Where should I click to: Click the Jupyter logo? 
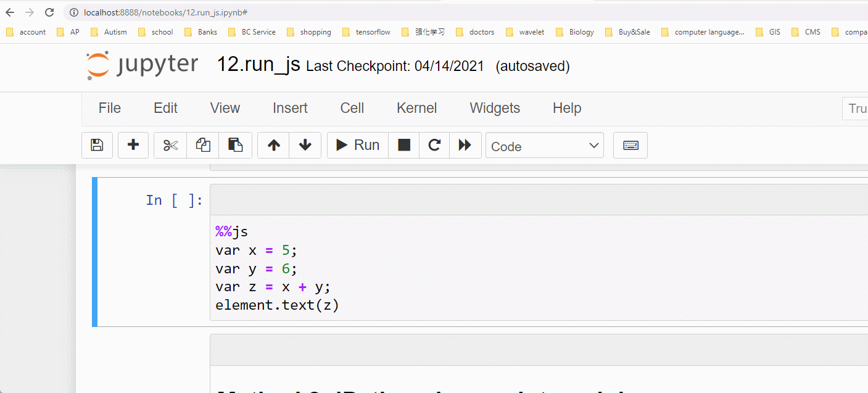[143, 65]
